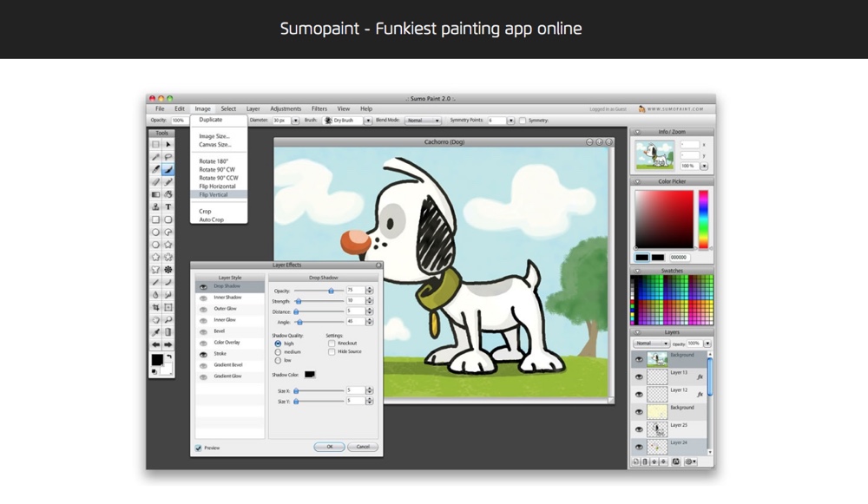
Task: Open the Filters menu
Action: (319, 109)
